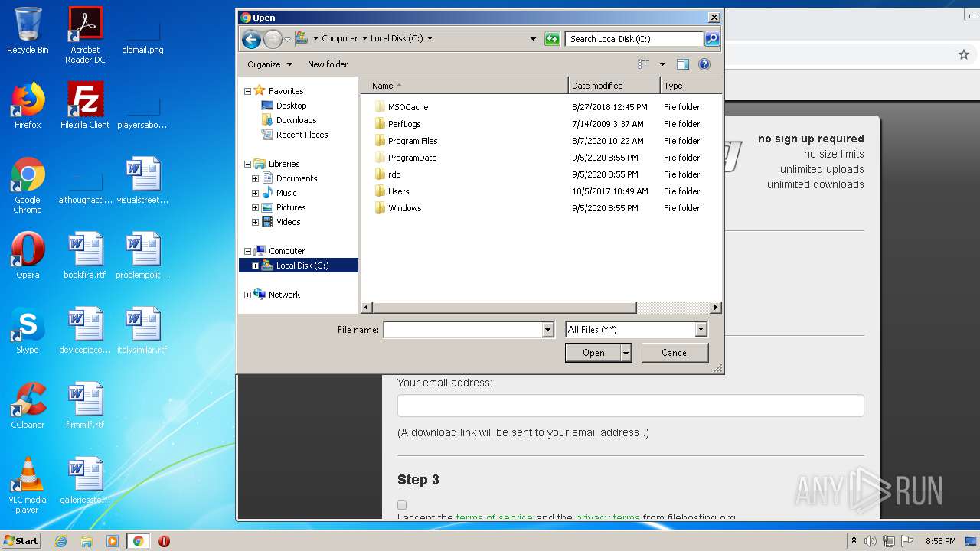Click the change view icon

point(644,64)
